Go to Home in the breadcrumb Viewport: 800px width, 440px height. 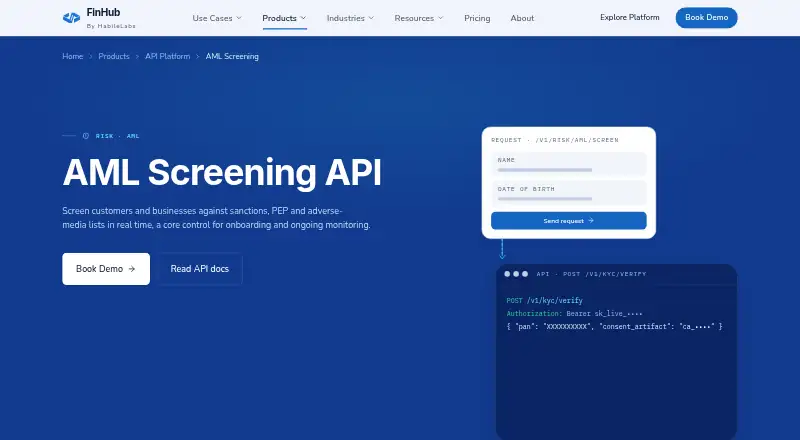coord(72,56)
